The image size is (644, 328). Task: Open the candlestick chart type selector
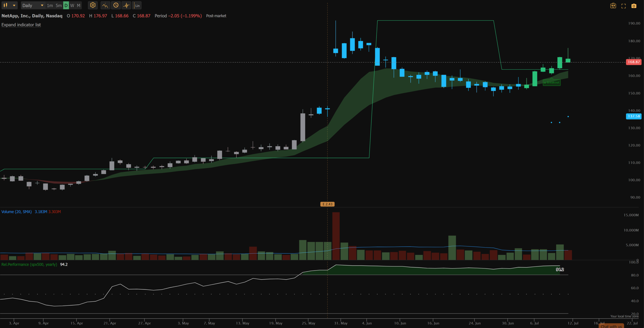(x=9, y=5)
